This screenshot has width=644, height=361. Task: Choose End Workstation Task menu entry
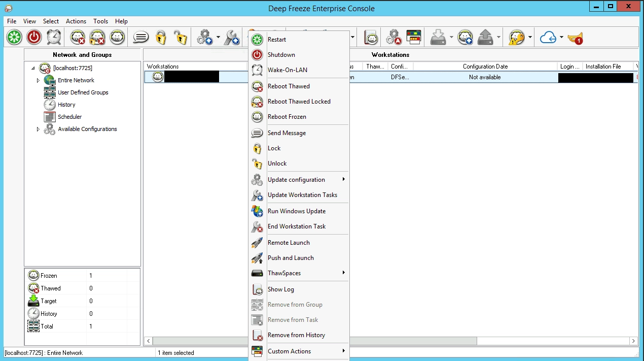click(x=299, y=226)
